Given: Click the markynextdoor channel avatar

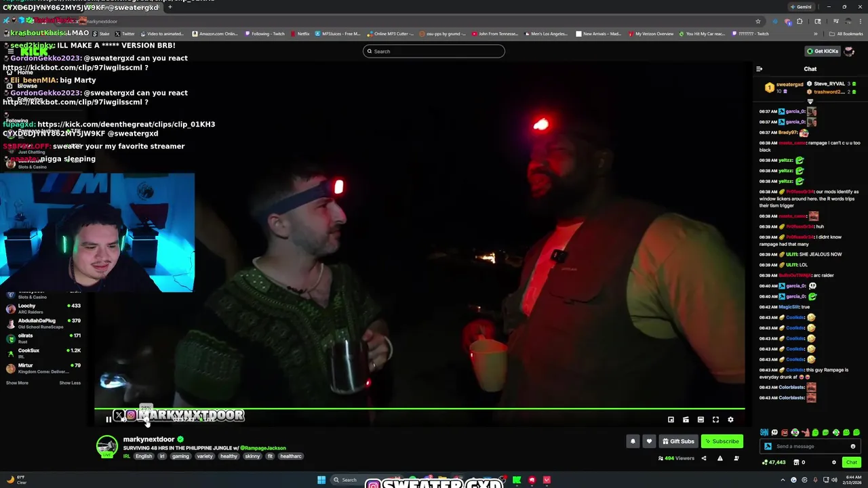Looking at the screenshot, I should [x=106, y=447].
